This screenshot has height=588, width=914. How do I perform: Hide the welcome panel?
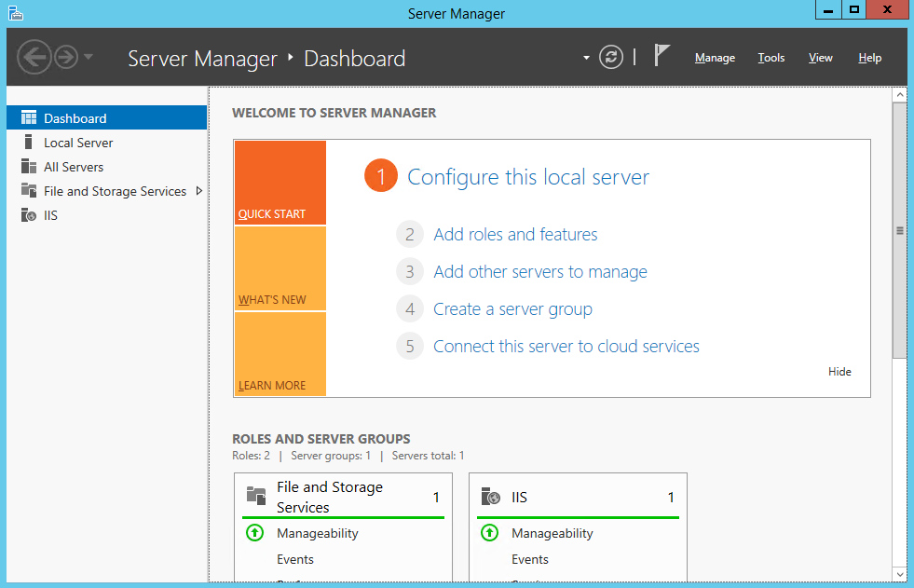[839, 372]
